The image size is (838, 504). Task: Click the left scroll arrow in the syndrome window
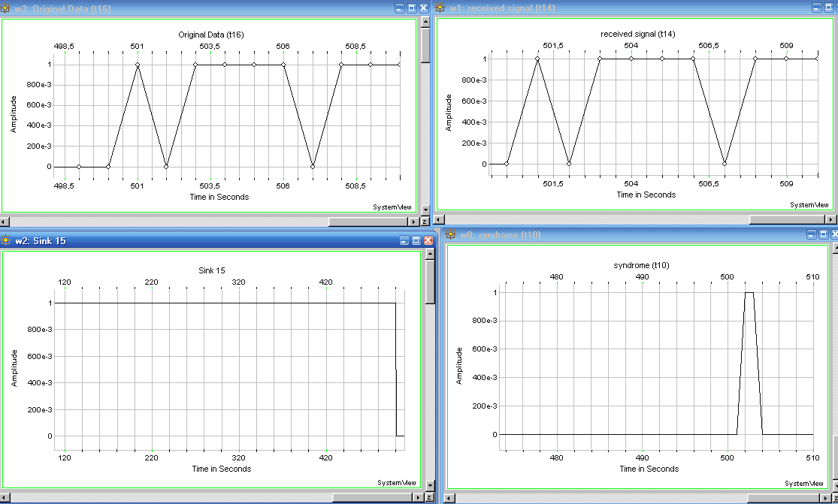[x=449, y=498]
